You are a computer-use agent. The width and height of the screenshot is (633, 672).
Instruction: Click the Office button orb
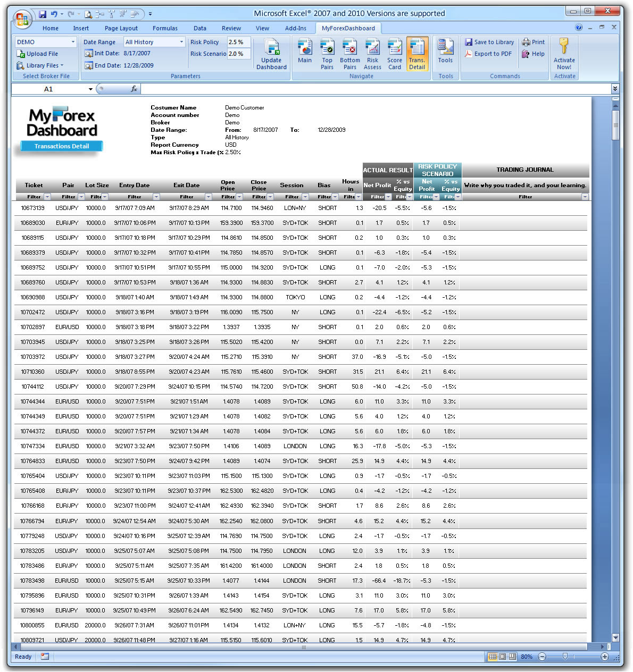(x=22, y=20)
